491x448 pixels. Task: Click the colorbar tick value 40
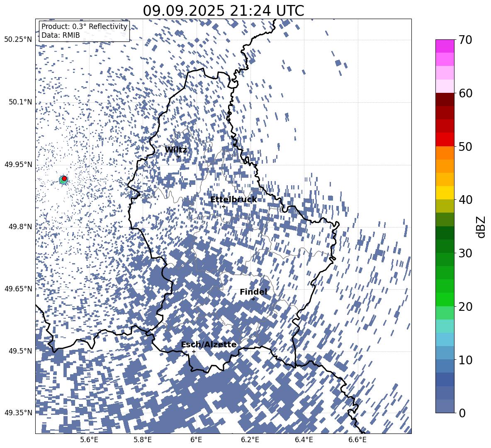click(x=465, y=200)
